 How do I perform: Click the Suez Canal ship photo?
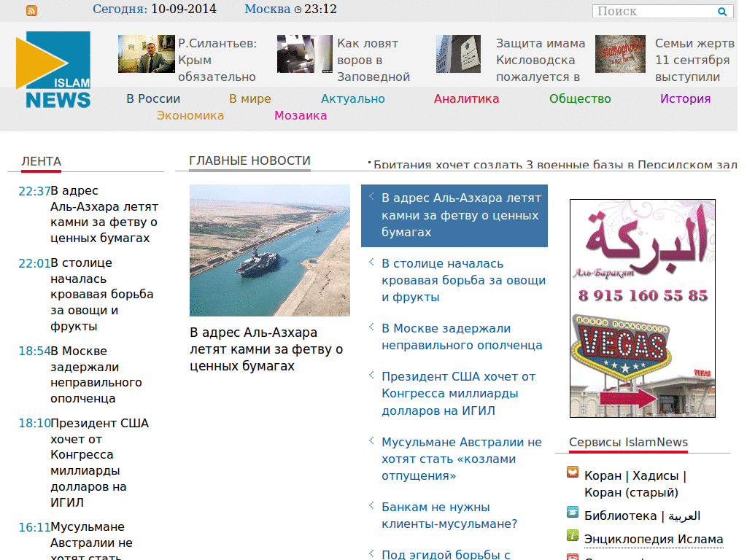point(269,250)
